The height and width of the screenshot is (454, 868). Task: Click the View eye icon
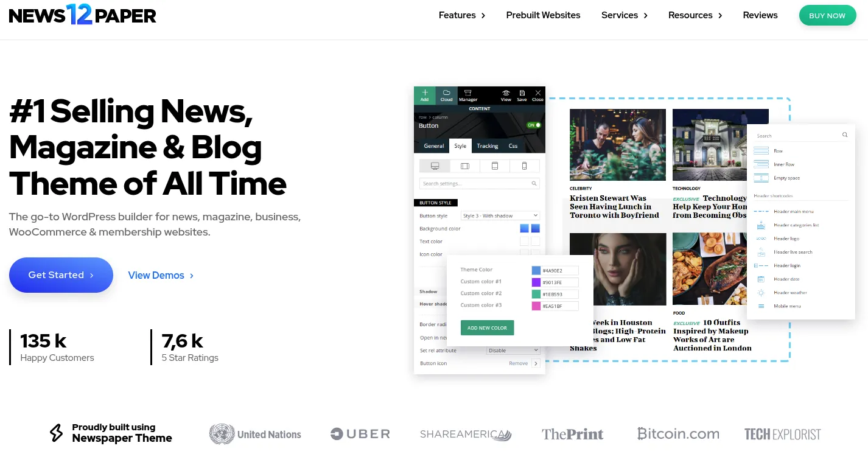pyautogui.click(x=506, y=93)
